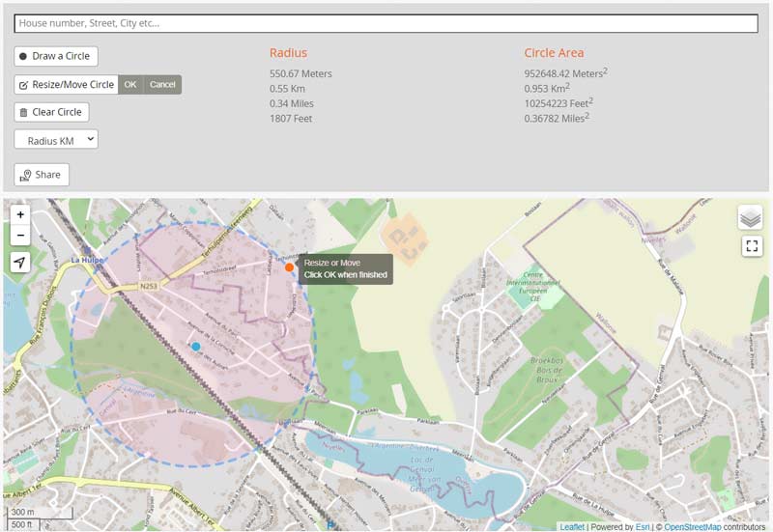This screenshot has width=773, height=532.
Task: Click the locate me arrow icon
Action: (20, 263)
